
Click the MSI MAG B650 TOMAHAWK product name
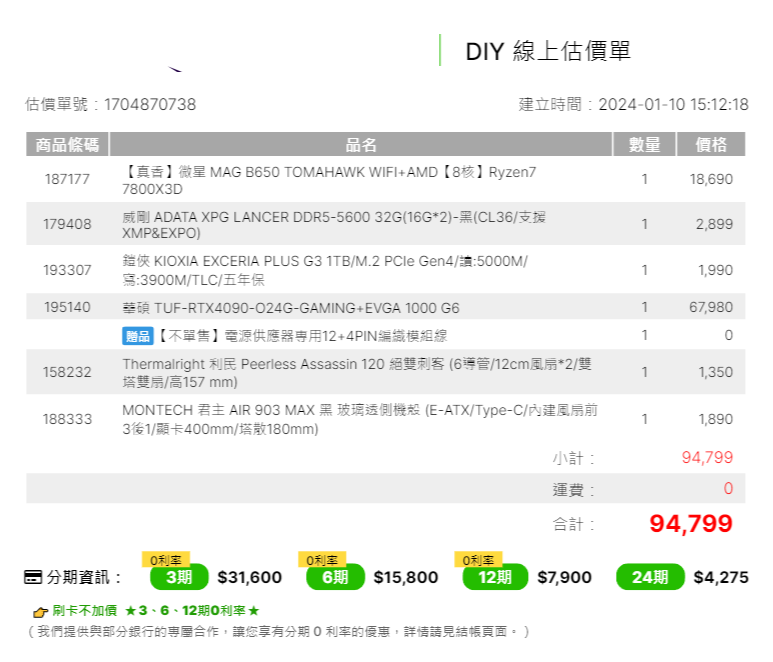coord(329,180)
